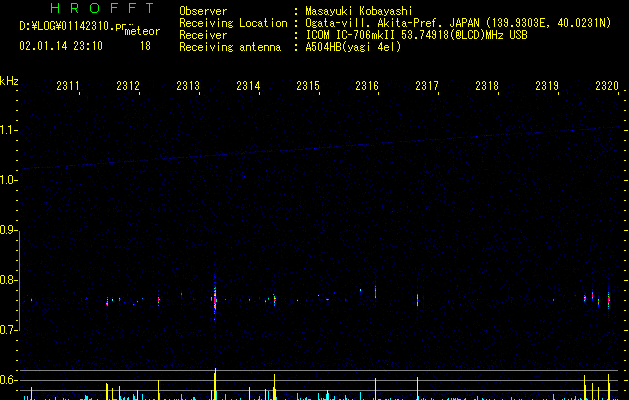Click the meteor count value 18
This screenshot has width=629, height=400.
tap(145, 46)
